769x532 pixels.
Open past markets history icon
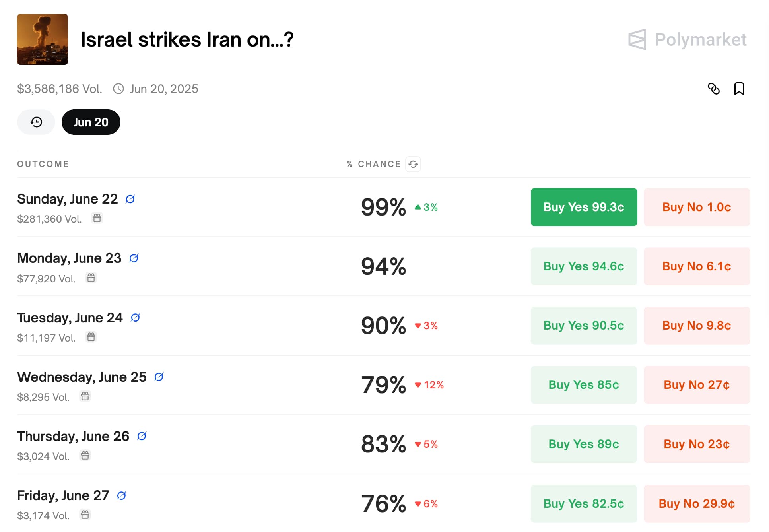pos(36,122)
